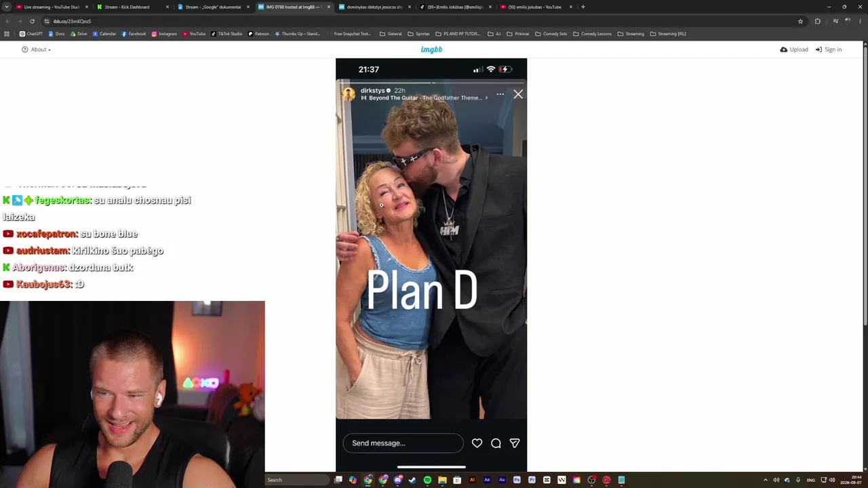
Task: Expand the General bookmarks folder
Action: (391, 34)
